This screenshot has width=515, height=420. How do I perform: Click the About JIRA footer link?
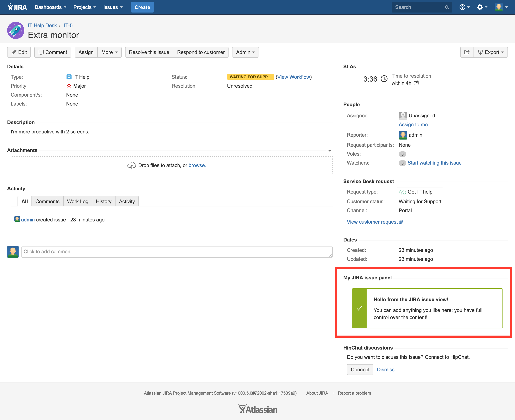pyautogui.click(x=317, y=393)
